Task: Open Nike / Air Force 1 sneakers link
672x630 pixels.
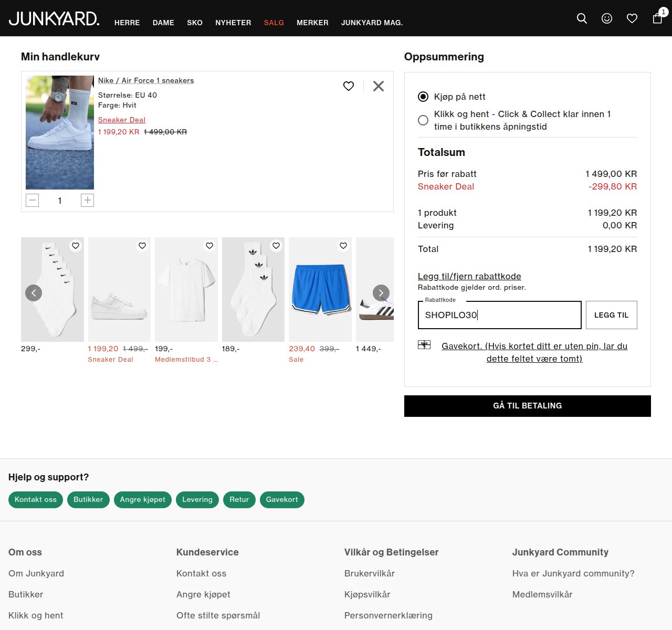Action: pyautogui.click(x=146, y=80)
